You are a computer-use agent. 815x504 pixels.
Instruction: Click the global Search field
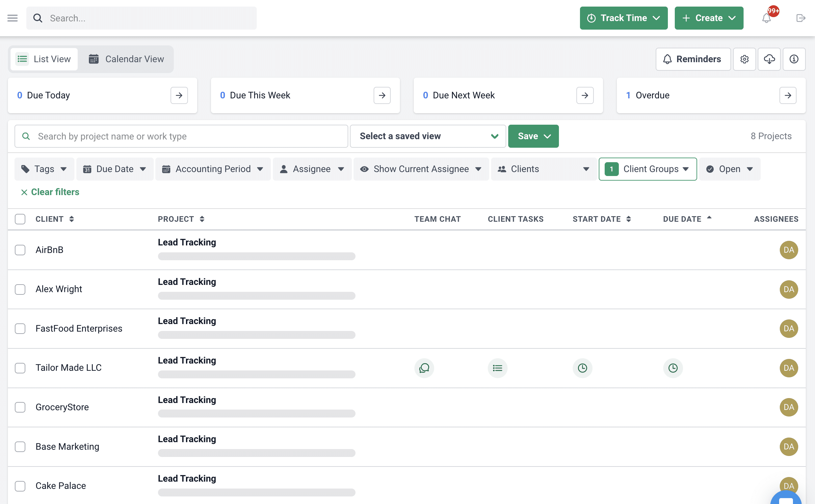tap(142, 18)
